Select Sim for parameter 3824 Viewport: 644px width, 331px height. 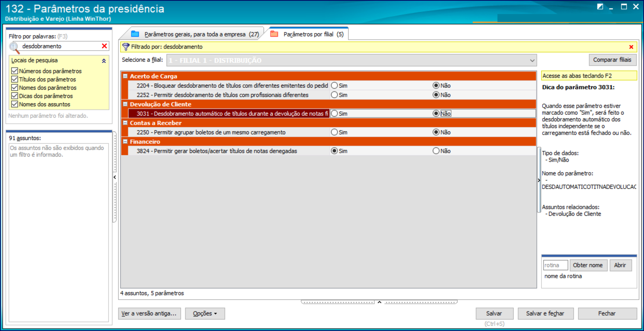[334, 151]
